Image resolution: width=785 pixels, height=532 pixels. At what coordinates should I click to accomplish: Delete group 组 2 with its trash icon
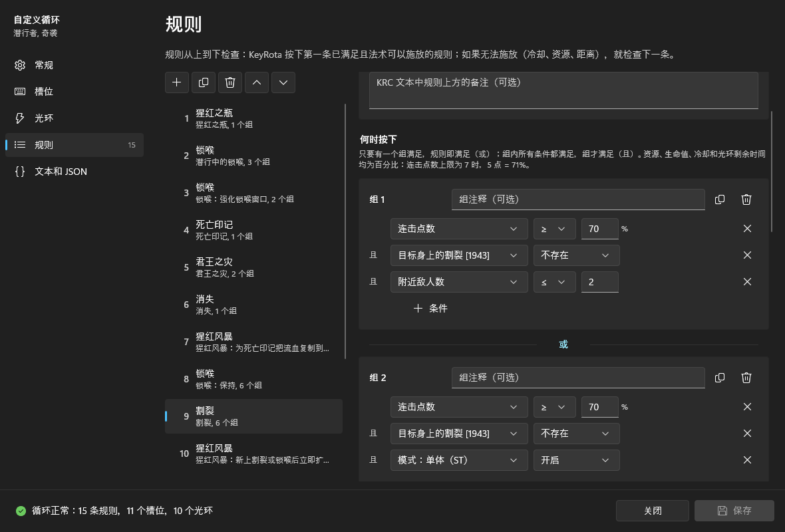pos(746,378)
